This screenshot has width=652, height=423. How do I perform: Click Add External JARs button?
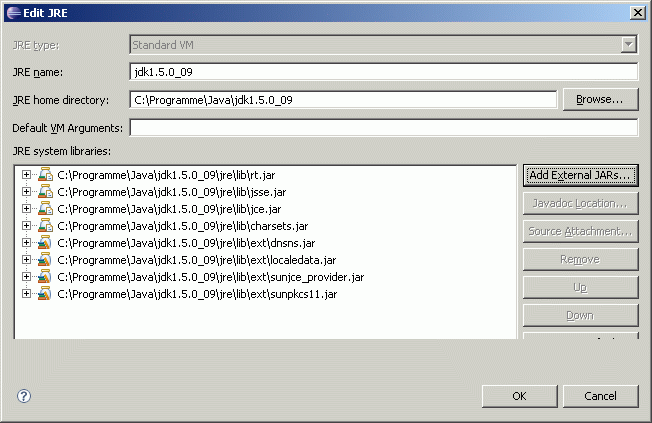[x=580, y=175]
